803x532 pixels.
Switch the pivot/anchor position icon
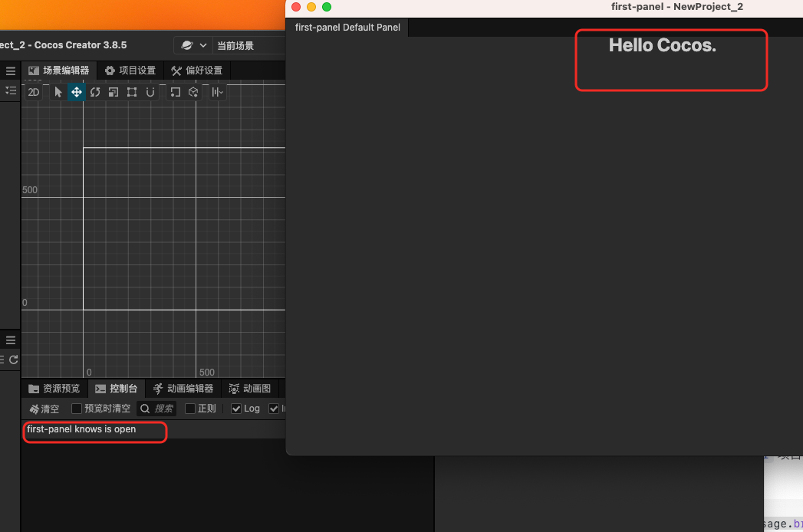coord(175,92)
